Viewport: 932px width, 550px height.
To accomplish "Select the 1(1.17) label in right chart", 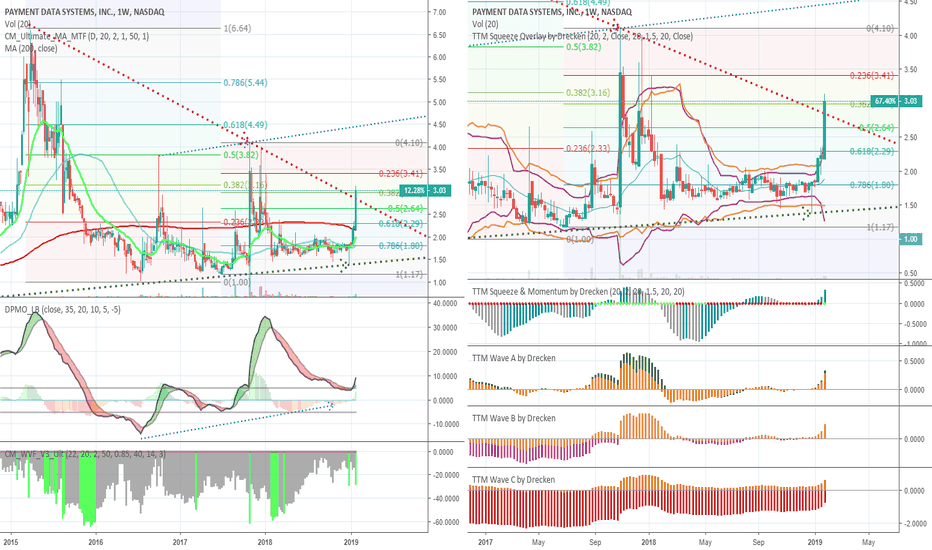I will coord(880,227).
